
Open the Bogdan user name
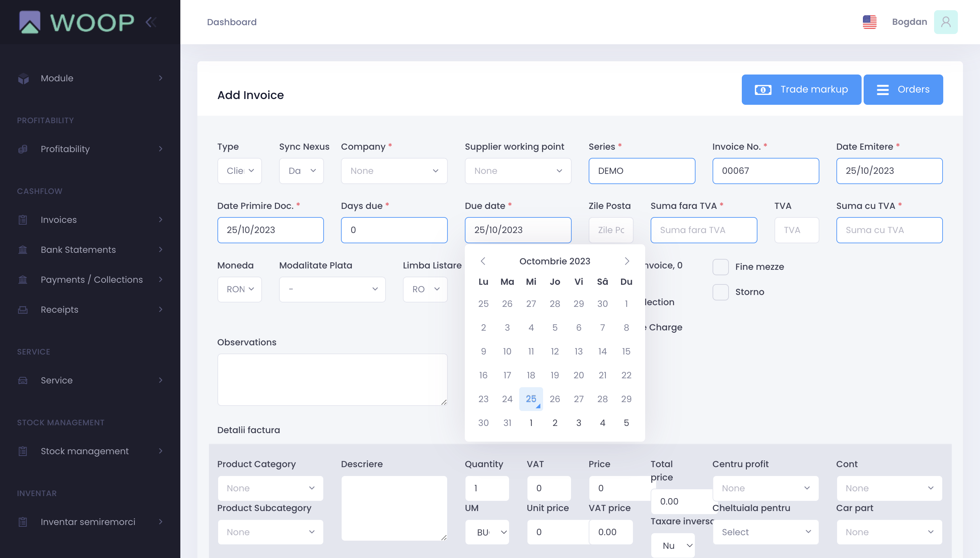(910, 22)
